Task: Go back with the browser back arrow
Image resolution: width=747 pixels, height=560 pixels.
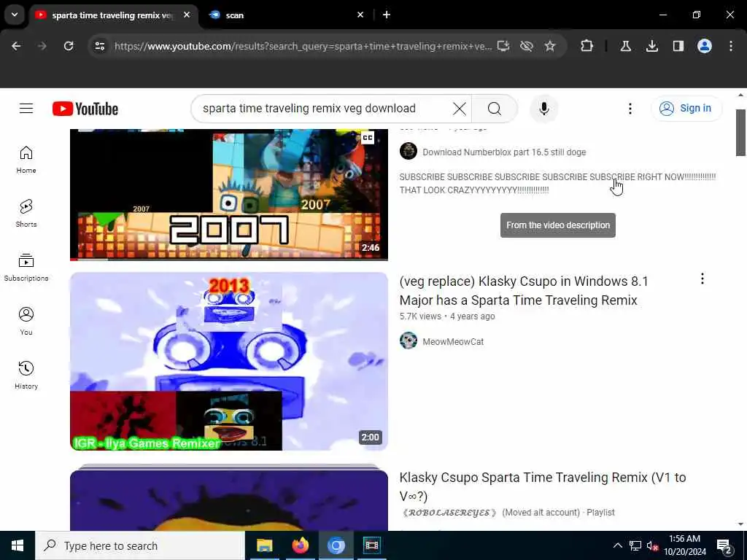Action: click(16, 46)
